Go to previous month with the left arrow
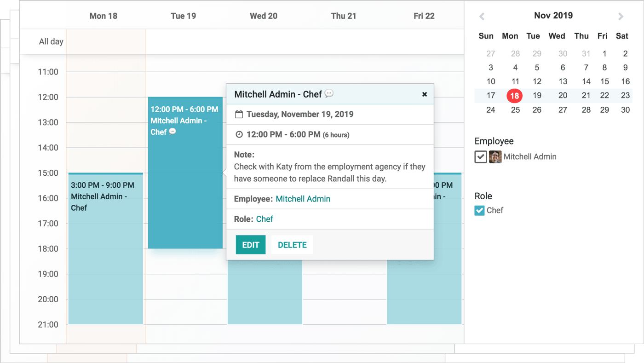 click(x=481, y=16)
